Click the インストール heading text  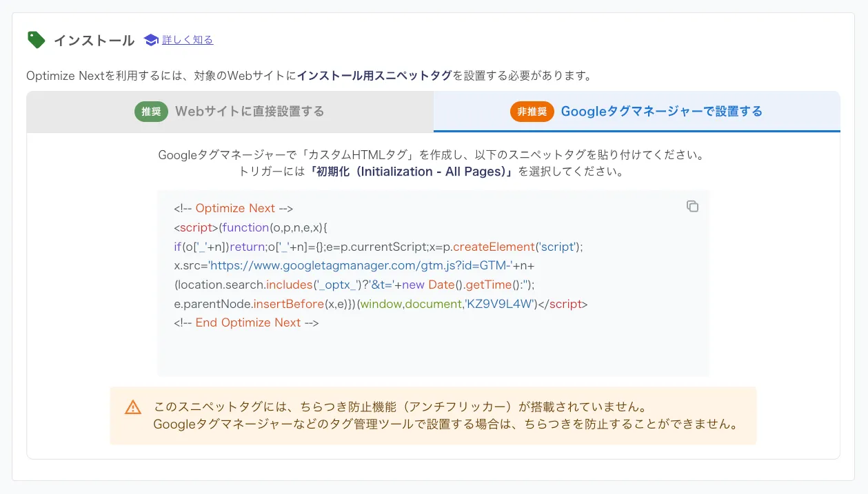pyautogui.click(x=94, y=41)
